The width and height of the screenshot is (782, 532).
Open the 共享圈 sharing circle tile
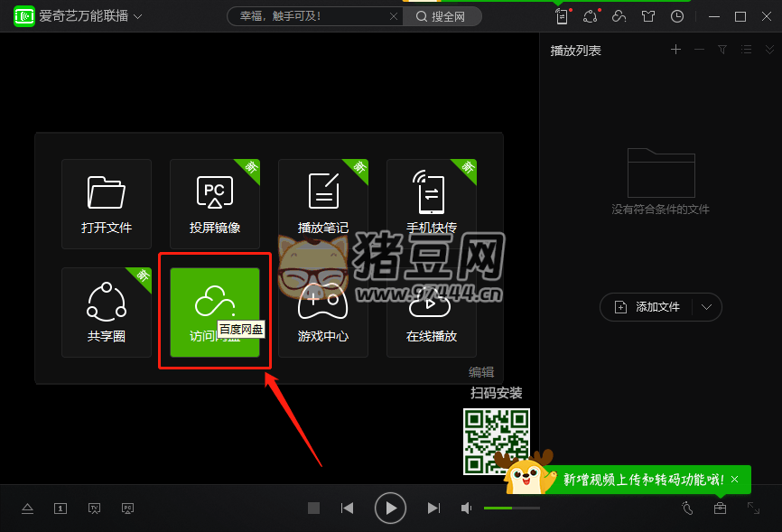coord(107,312)
